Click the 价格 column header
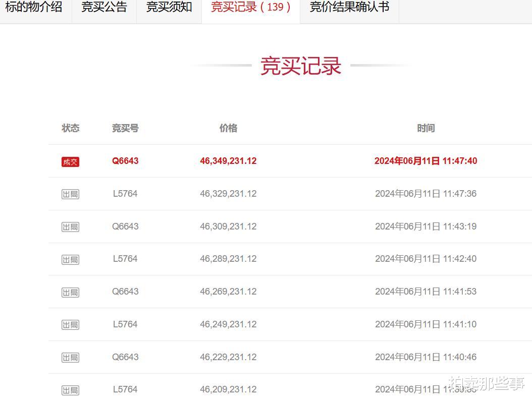532x401 pixels. point(228,128)
